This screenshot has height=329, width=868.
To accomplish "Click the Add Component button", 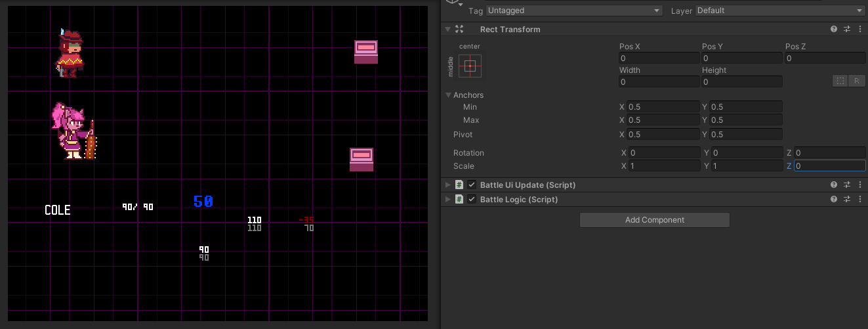I will 655,220.
